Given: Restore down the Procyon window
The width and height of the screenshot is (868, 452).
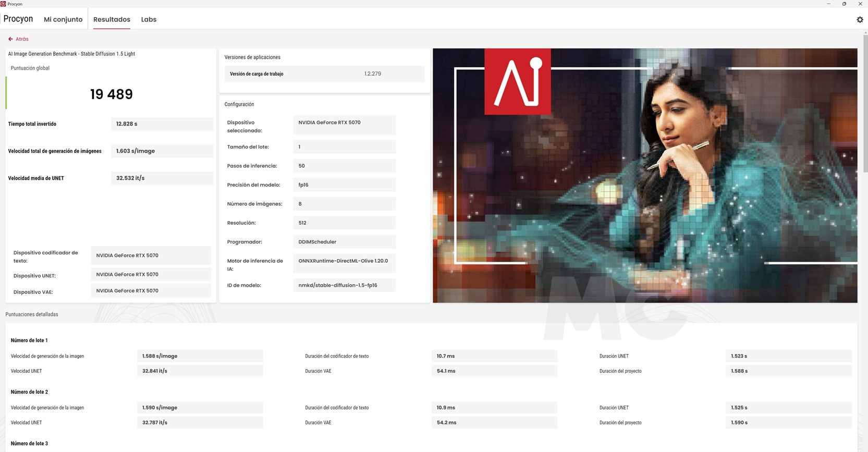Looking at the screenshot, I should (844, 4).
